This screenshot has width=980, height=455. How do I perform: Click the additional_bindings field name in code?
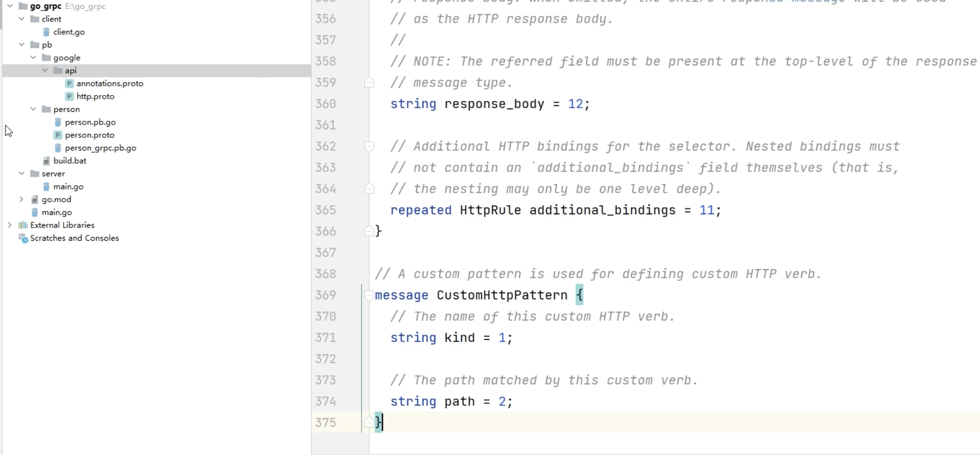602,211
